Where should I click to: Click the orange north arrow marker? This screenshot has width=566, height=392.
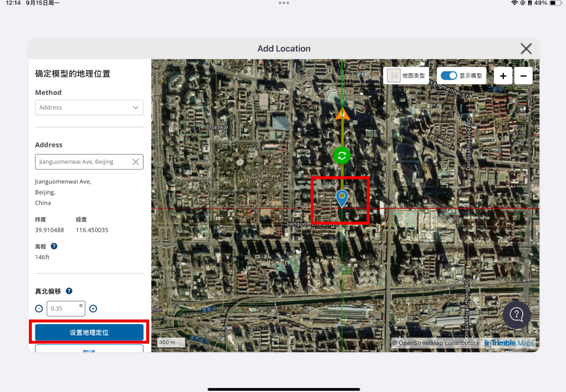pyautogui.click(x=342, y=114)
